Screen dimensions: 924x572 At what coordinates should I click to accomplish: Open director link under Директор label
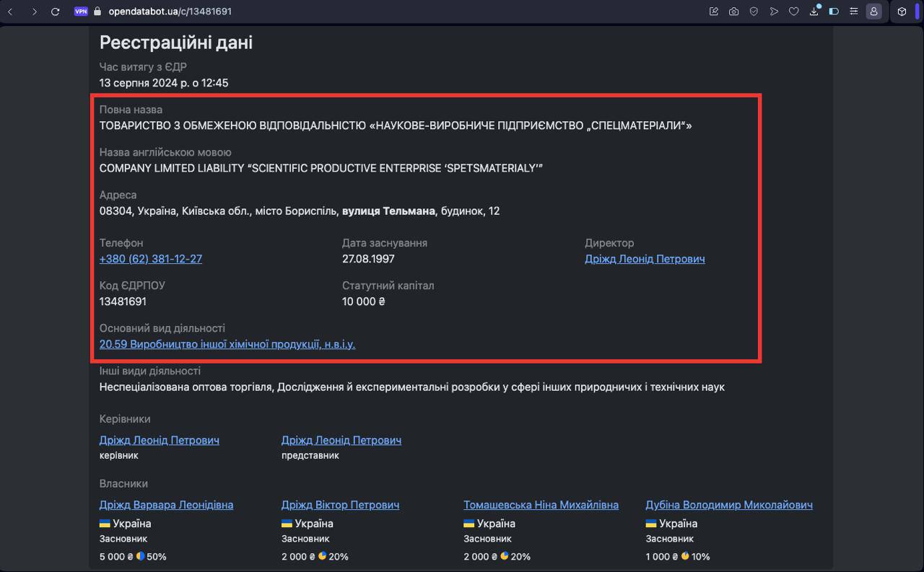(x=645, y=259)
